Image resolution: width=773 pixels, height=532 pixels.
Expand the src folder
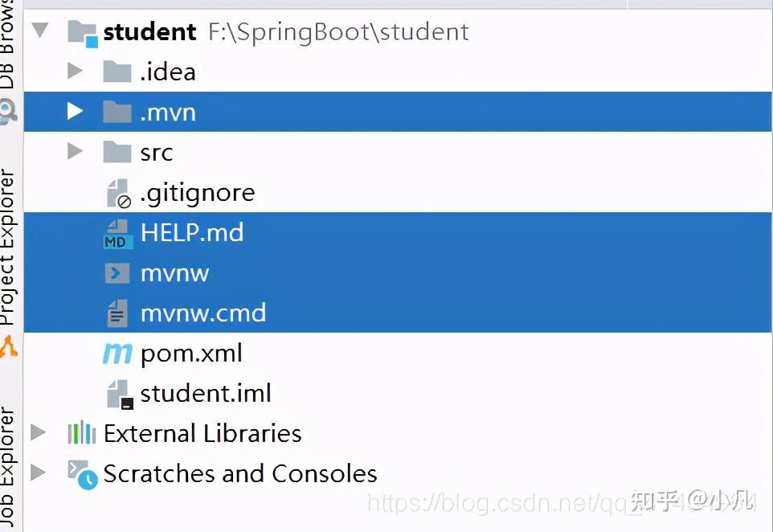point(75,152)
